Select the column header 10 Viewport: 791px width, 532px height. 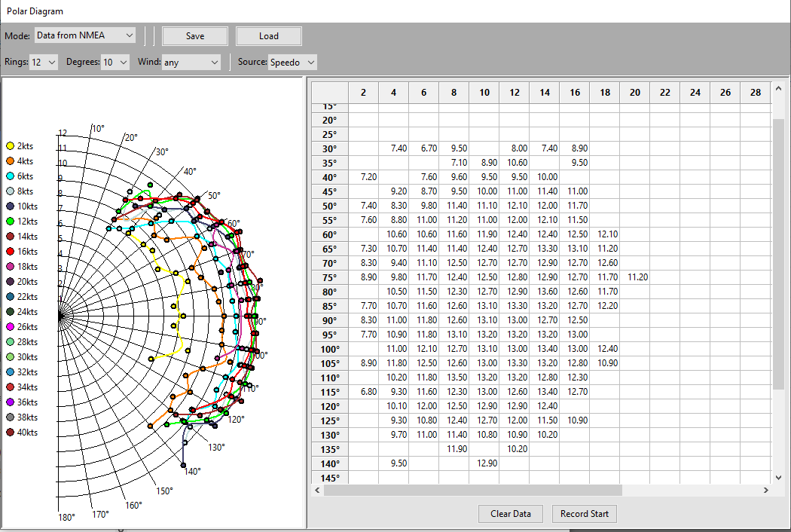(x=484, y=93)
